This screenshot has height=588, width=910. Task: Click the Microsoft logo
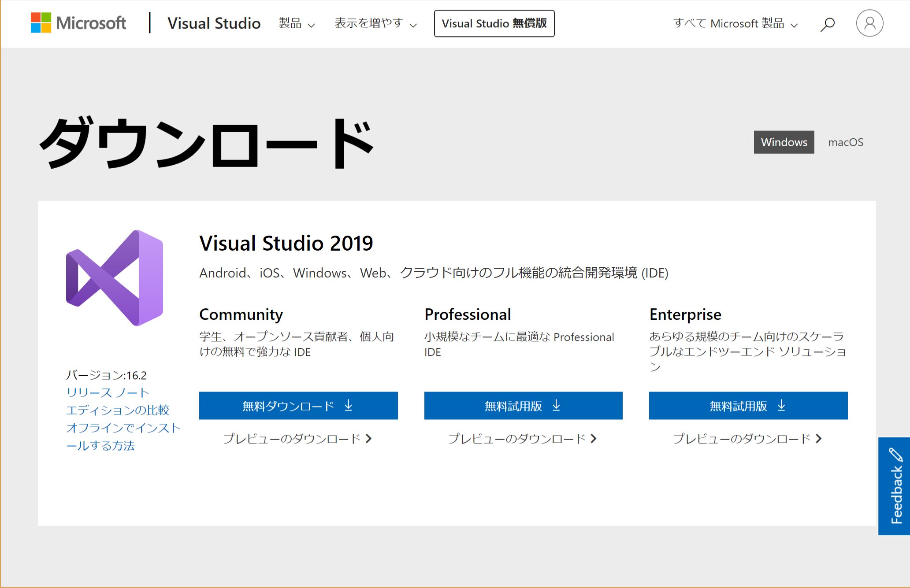tap(78, 23)
